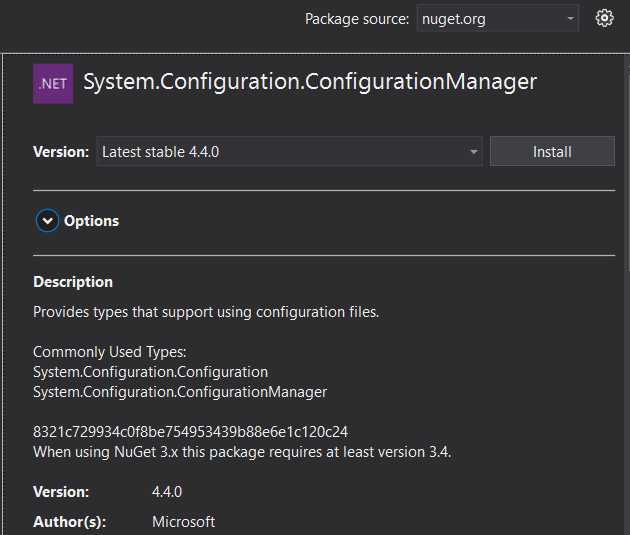Open NuGet package source settings gear
The image size is (630, 535).
(604, 18)
